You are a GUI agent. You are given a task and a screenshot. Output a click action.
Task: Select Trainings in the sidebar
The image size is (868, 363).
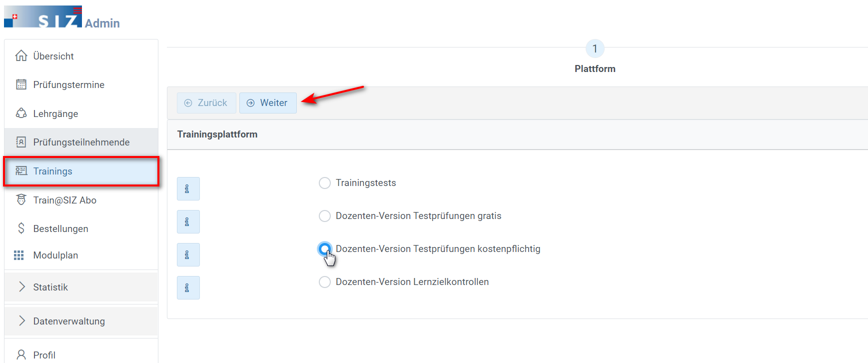pyautogui.click(x=81, y=171)
